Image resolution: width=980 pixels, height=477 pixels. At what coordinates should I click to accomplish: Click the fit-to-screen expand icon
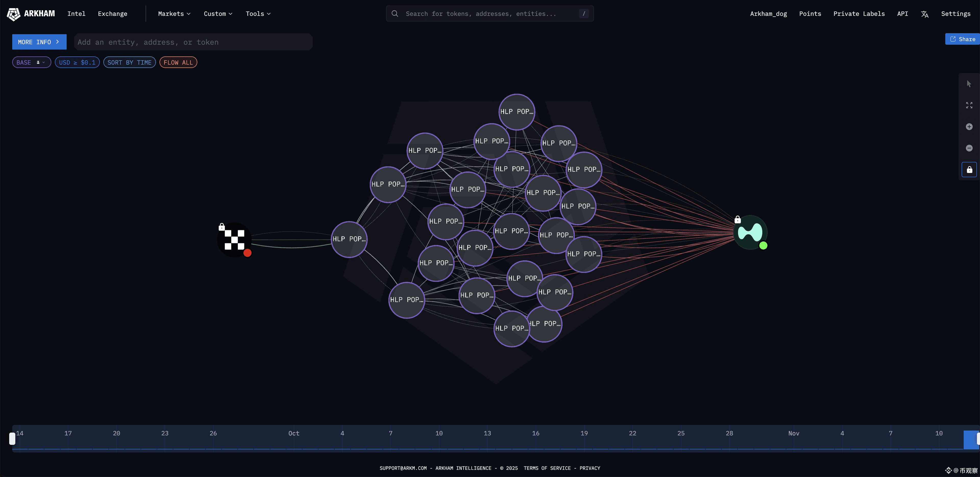click(x=969, y=105)
